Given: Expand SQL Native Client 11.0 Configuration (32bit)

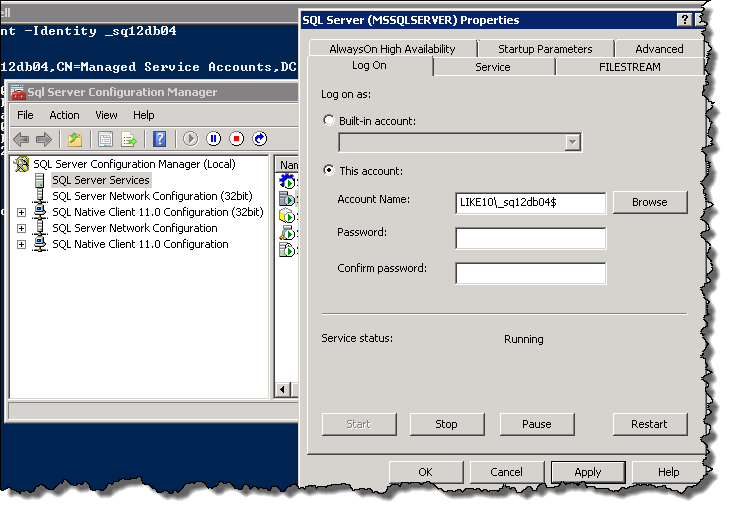Looking at the screenshot, I should click(x=22, y=212).
